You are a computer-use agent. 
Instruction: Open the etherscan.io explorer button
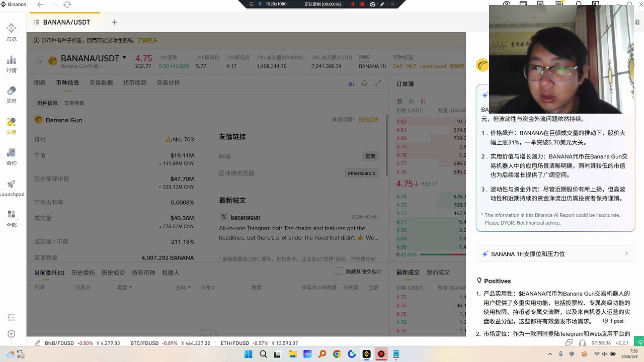tap(362, 173)
